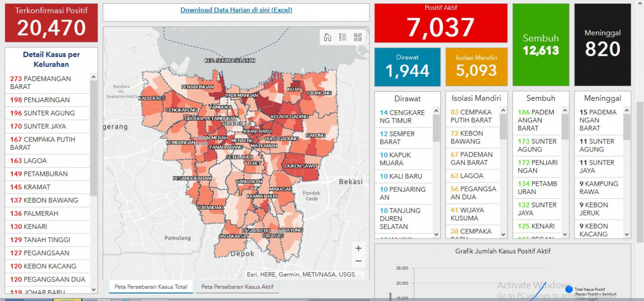The height and width of the screenshot is (301, 644).
Task: Select 120 KEBON KACANG row
Action: (x=47, y=266)
